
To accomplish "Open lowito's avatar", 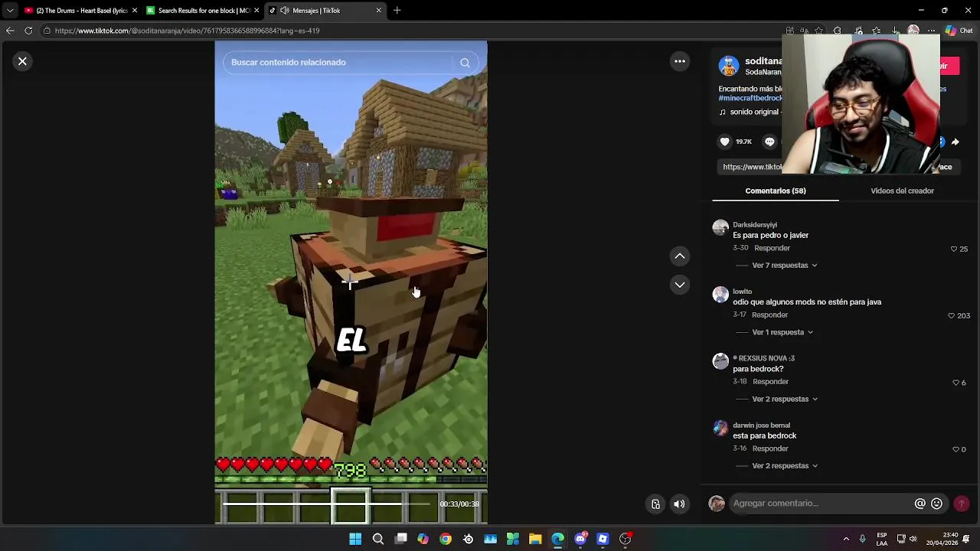I will (720, 295).
